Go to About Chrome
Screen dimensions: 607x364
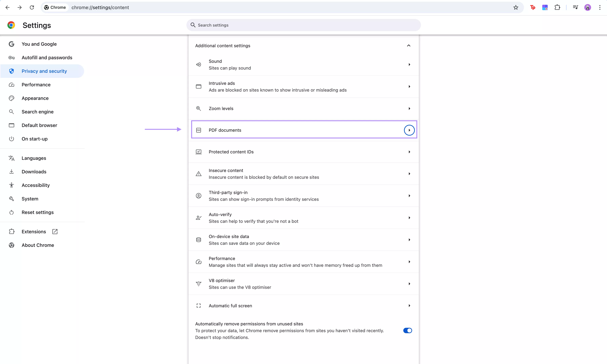point(38,245)
